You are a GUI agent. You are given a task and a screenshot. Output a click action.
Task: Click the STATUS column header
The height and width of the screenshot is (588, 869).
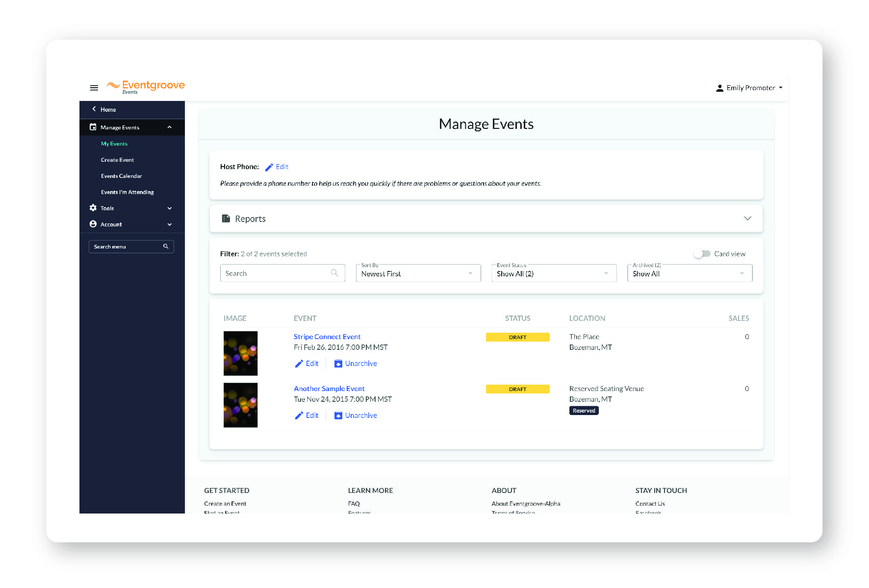pyautogui.click(x=518, y=318)
